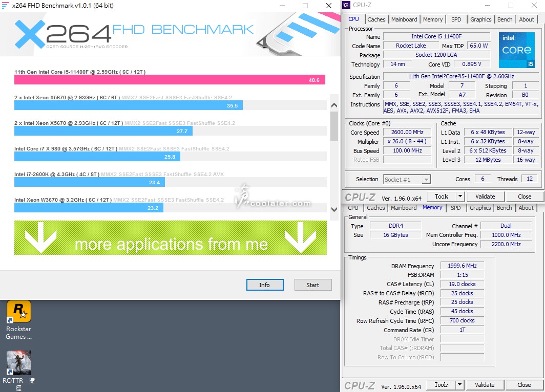The image size is (545, 392).
Task: Minimize the CPU-Z window
Action: [488, 5]
